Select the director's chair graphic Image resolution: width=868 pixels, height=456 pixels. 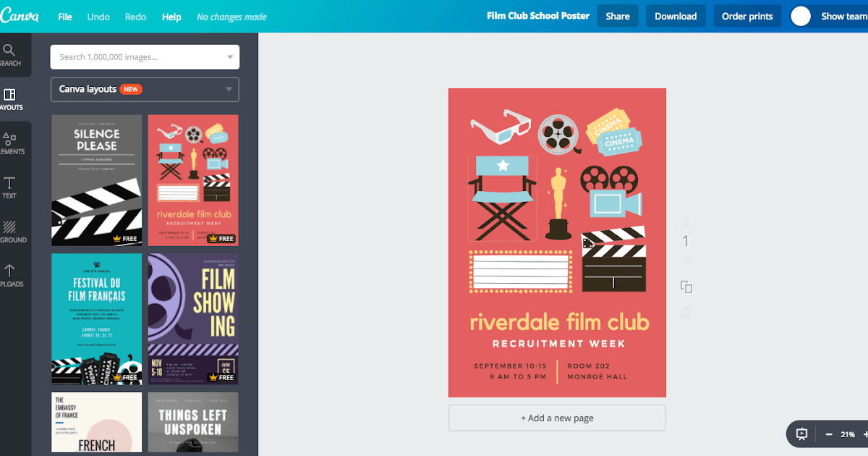coord(503,198)
